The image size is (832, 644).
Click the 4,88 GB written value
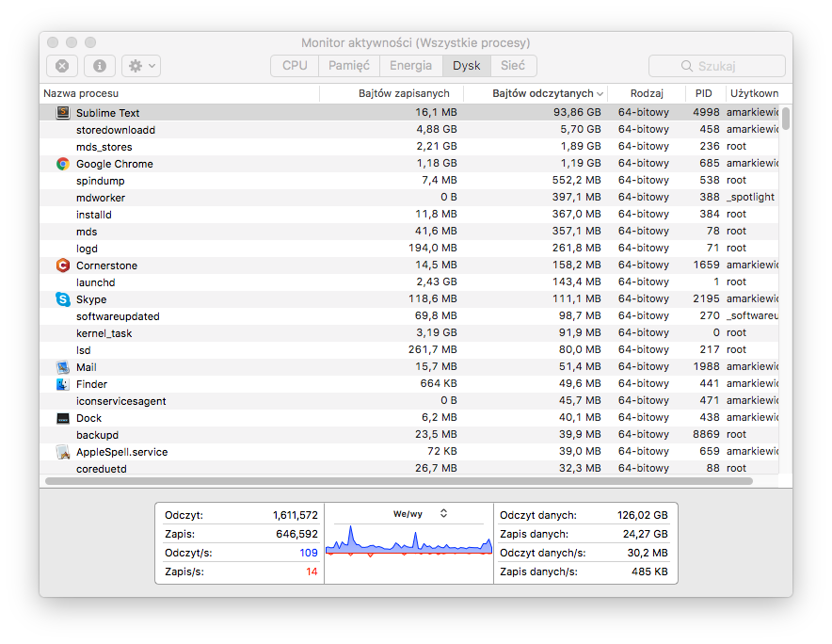436,130
